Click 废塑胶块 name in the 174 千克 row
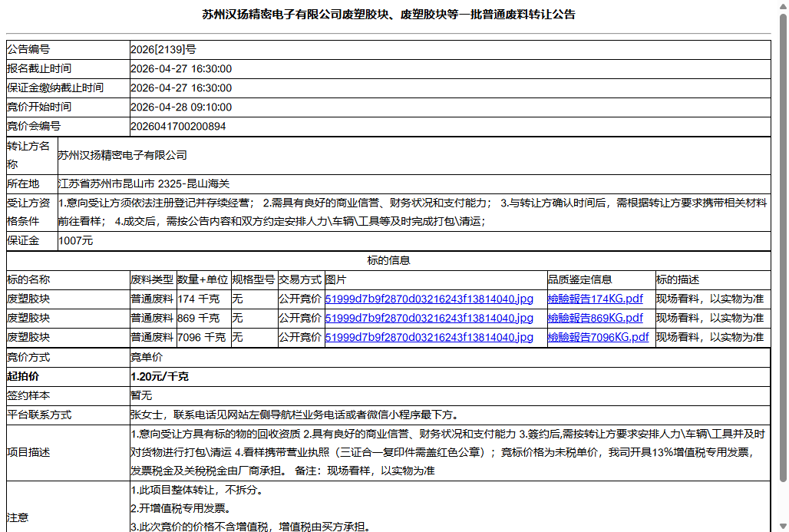This screenshot has height=532, width=789. pos(28,299)
